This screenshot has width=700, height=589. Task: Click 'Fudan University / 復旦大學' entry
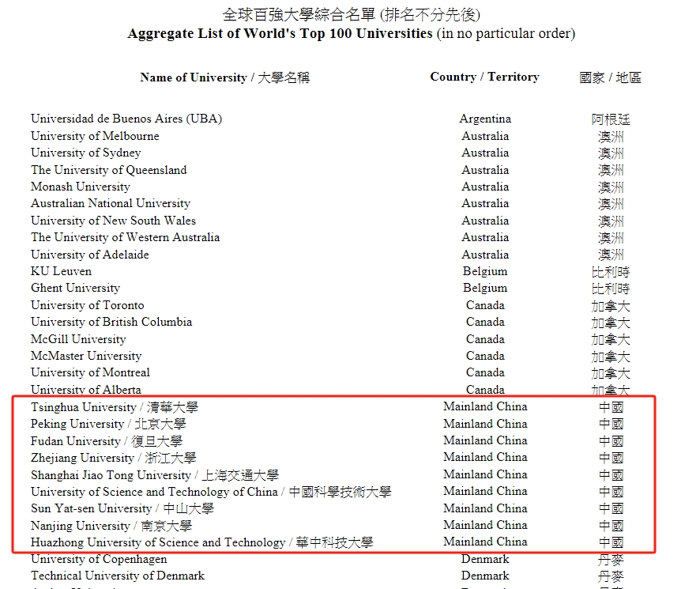click(107, 441)
